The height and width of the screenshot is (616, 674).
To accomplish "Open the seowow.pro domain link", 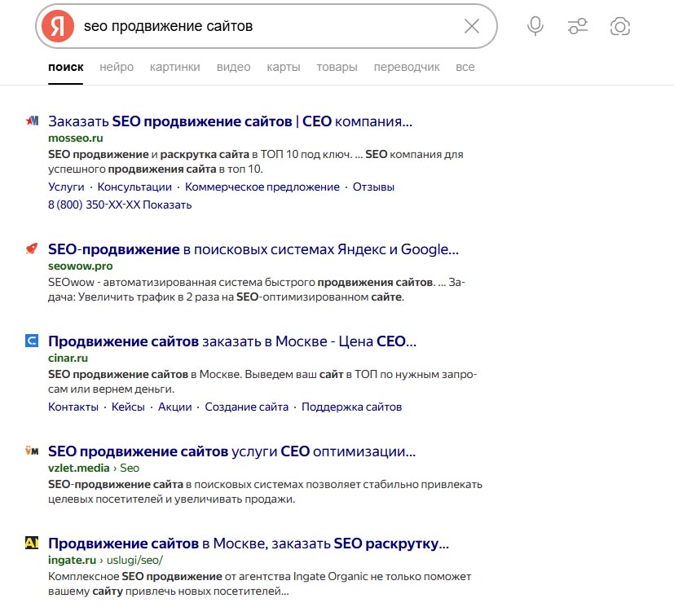I will [81, 266].
